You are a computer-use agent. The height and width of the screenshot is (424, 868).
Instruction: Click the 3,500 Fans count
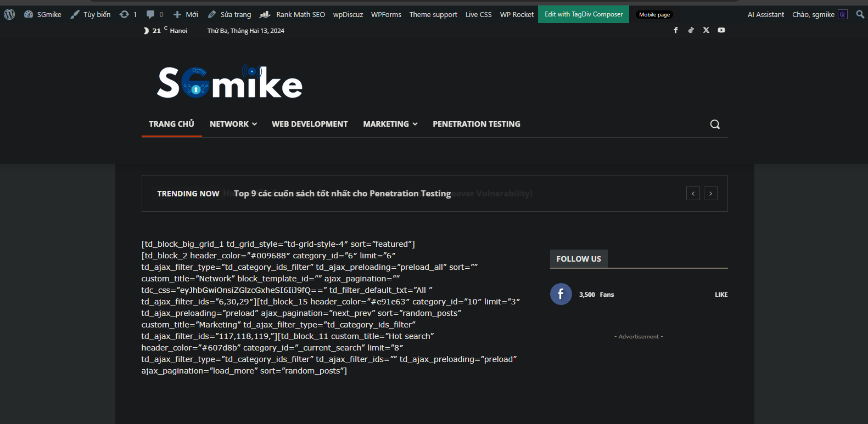click(x=596, y=295)
